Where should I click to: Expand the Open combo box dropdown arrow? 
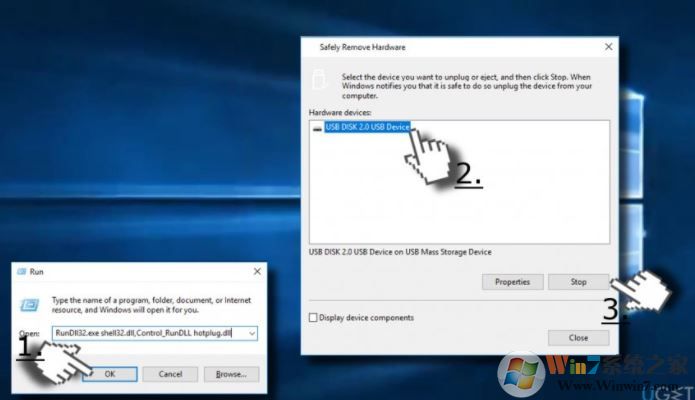pos(252,333)
